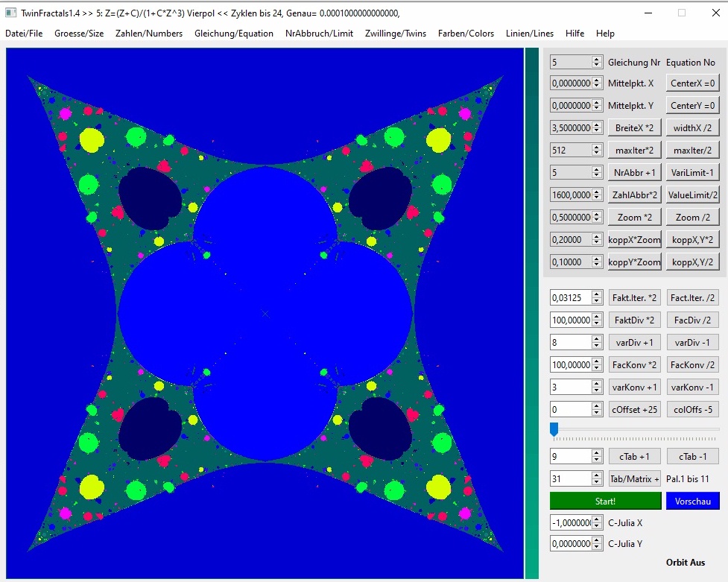Open the Groesse/Size menu
Screen dimensions: 728x582
point(79,34)
